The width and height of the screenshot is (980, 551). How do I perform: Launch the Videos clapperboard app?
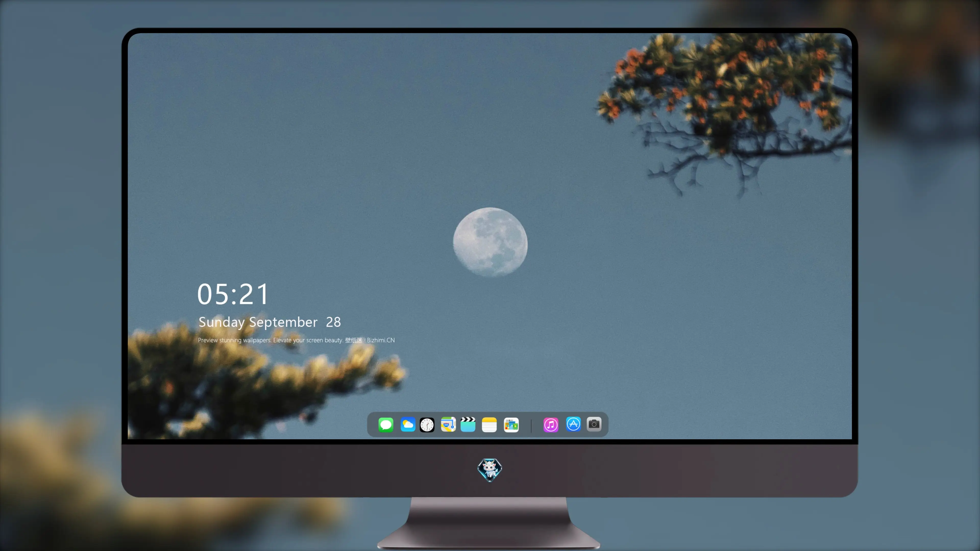468,424
